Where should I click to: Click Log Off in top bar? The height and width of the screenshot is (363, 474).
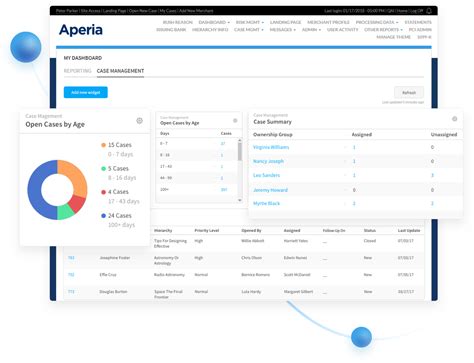click(x=416, y=11)
